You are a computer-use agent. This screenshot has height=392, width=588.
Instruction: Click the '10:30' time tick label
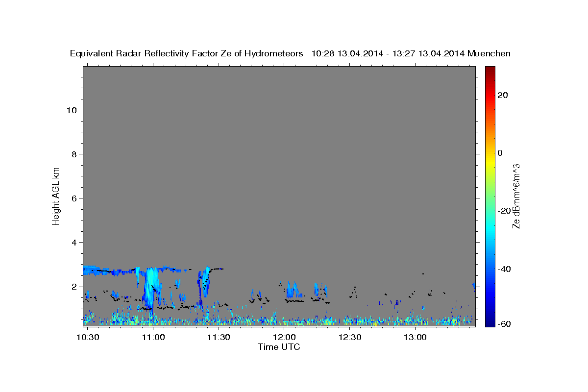88,338
